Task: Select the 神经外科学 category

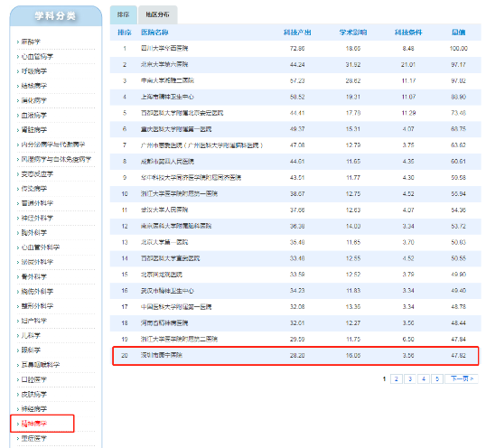Action: (37, 218)
